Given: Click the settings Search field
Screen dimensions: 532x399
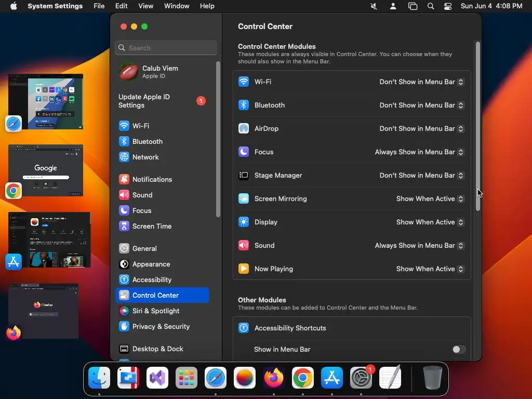Looking at the screenshot, I should click(x=166, y=48).
